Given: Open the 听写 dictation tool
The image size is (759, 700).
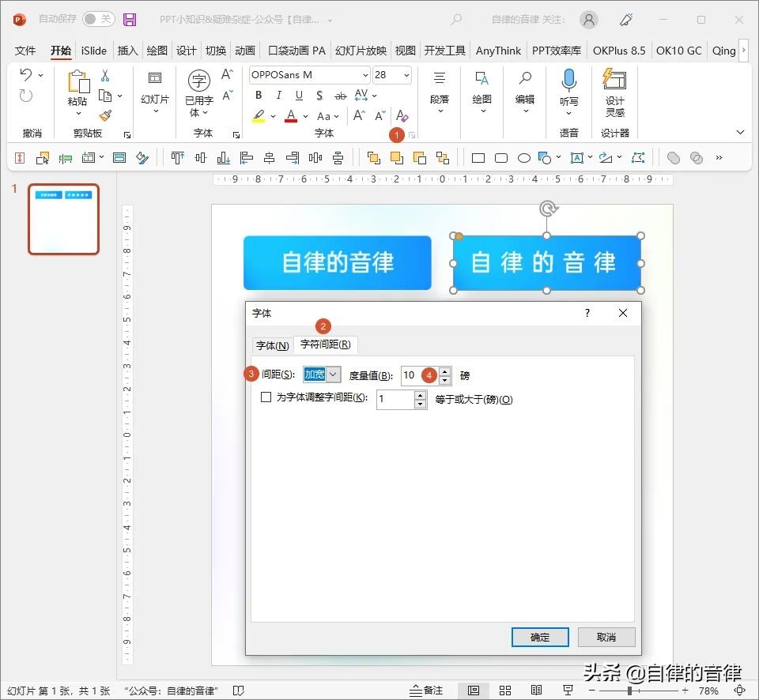Looking at the screenshot, I should [x=568, y=91].
